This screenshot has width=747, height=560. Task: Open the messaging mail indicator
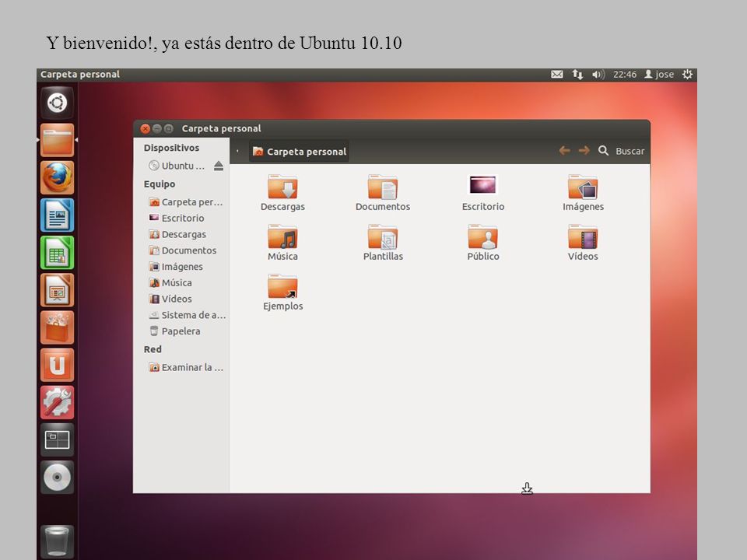point(557,75)
